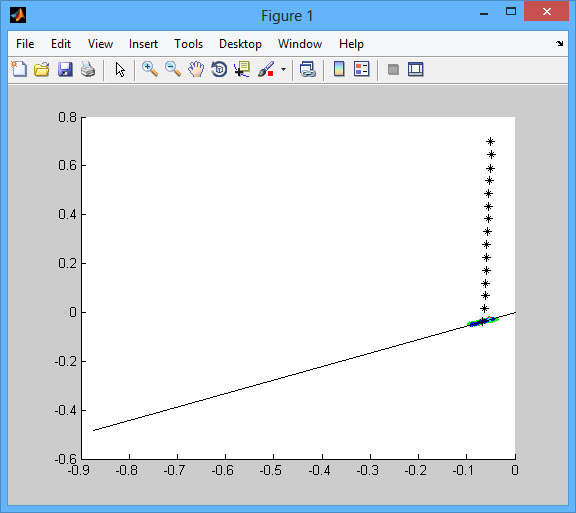Image resolution: width=576 pixels, height=513 pixels.
Task: Click the dock figure arrow in menu bar
Action: click(x=559, y=43)
